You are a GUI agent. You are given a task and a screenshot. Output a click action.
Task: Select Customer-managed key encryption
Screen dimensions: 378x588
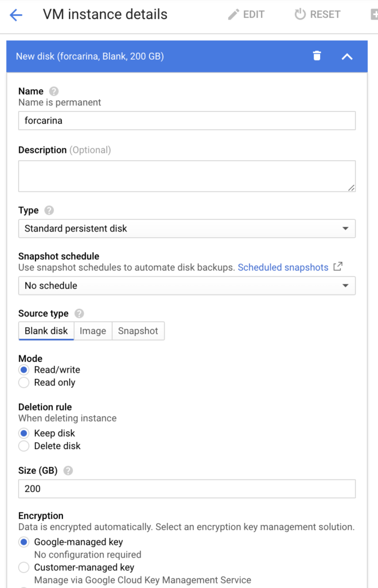click(x=24, y=567)
